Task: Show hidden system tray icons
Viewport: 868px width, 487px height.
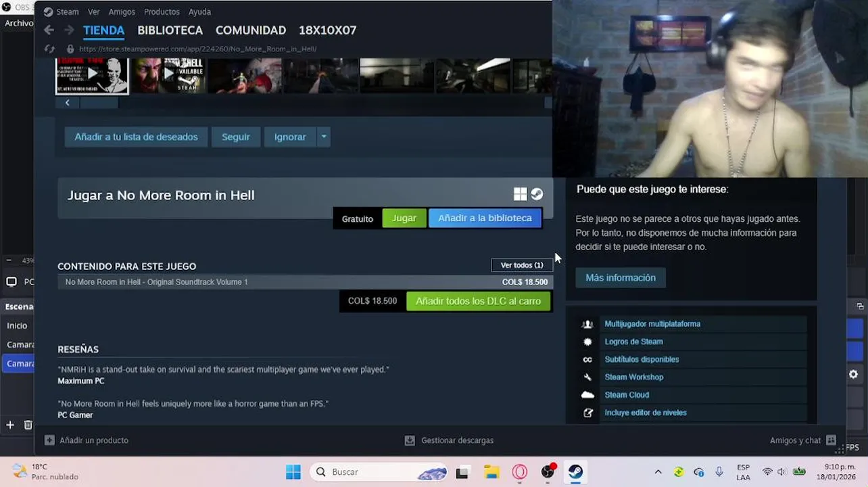Action: coord(658,472)
